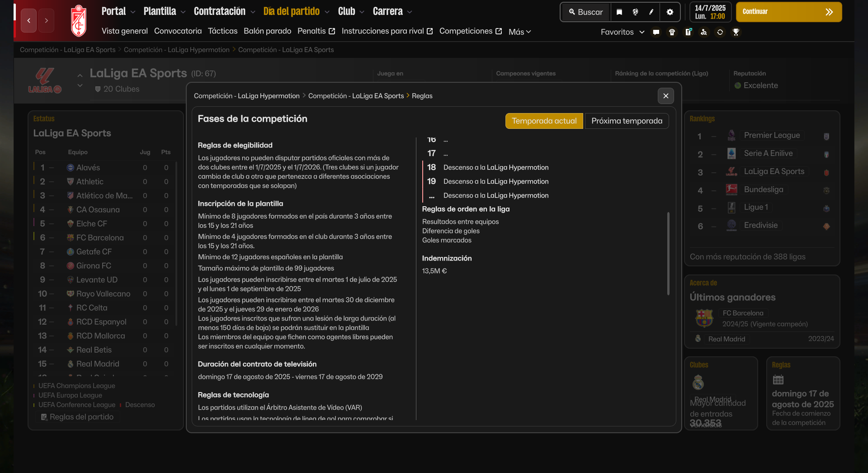Select the Temporada actual toggle

pyautogui.click(x=544, y=121)
